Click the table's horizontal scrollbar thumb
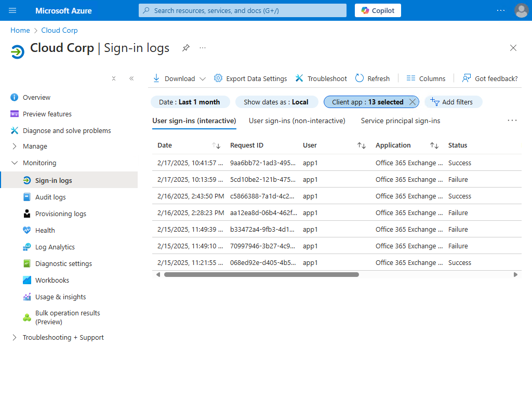Image resolution: width=532 pixels, height=399 pixels. [261, 274]
